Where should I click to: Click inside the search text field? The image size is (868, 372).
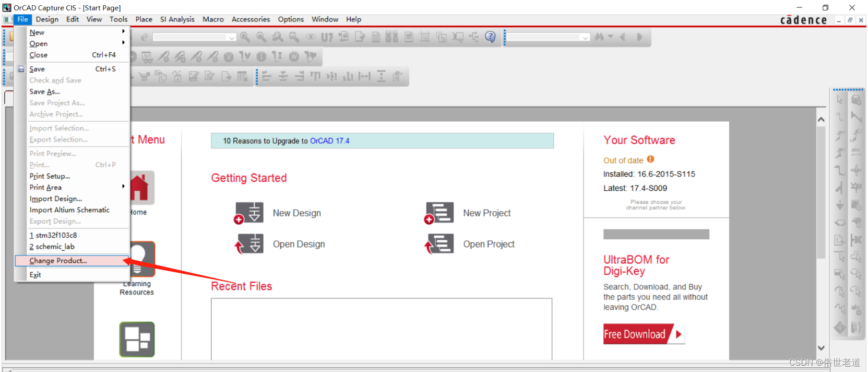(x=544, y=37)
